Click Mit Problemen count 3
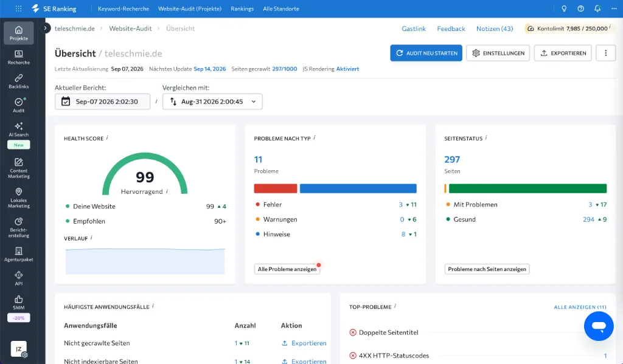This screenshot has width=623, height=364. [x=590, y=204]
